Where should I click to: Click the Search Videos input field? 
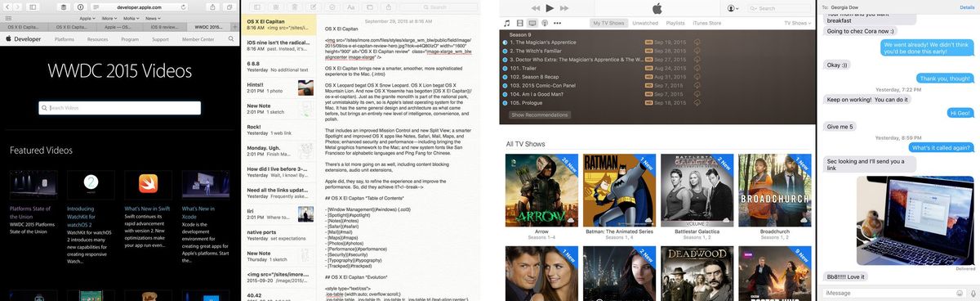[120, 108]
